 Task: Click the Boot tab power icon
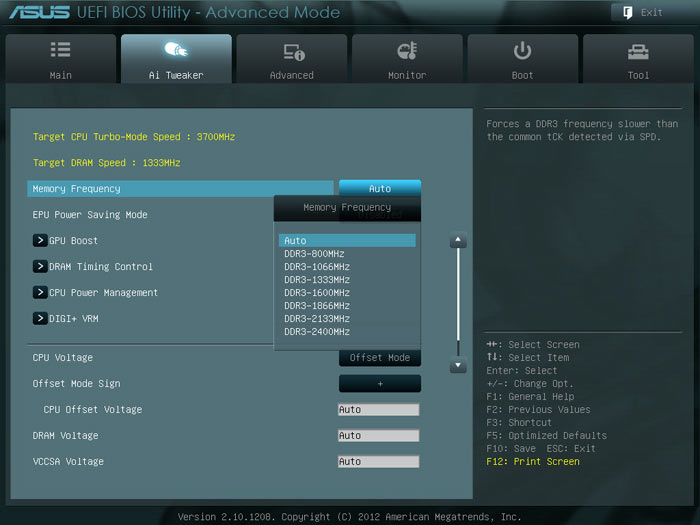522,51
